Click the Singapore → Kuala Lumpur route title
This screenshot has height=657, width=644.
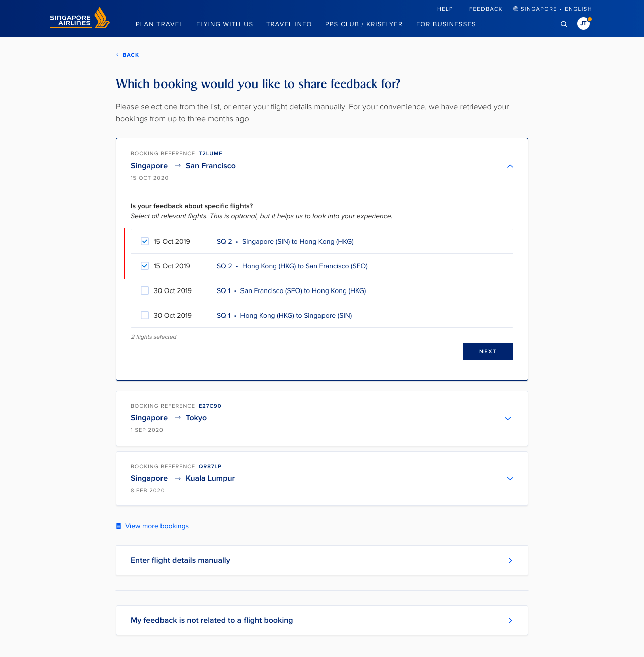(x=183, y=478)
